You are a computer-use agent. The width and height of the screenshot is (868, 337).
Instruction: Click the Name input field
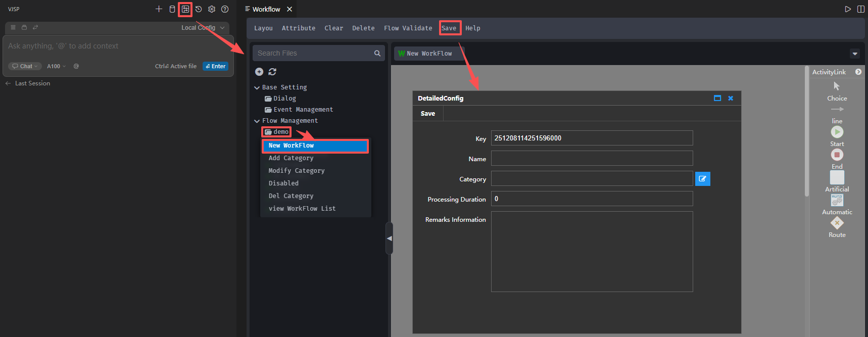click(x=591, y=159)
